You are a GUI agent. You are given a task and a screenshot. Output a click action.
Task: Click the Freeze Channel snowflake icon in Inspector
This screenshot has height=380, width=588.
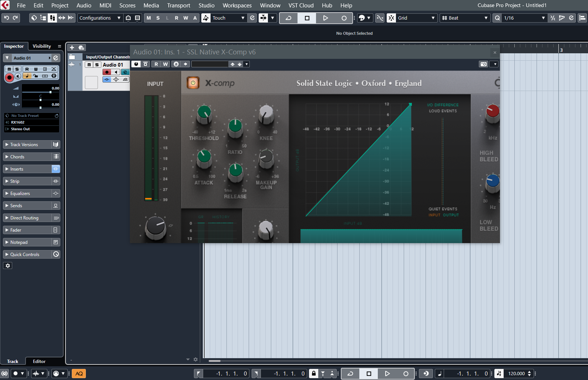tap(54, 75)
